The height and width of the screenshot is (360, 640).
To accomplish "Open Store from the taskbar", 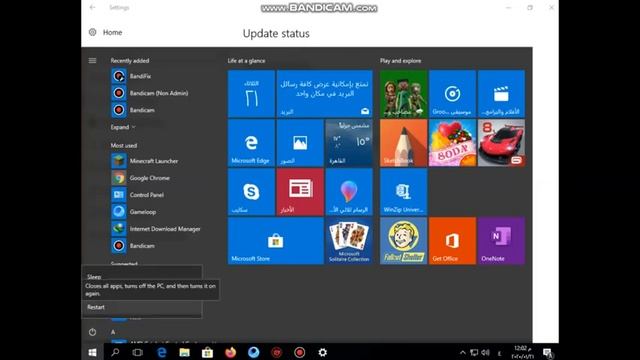I will (207, 352).
